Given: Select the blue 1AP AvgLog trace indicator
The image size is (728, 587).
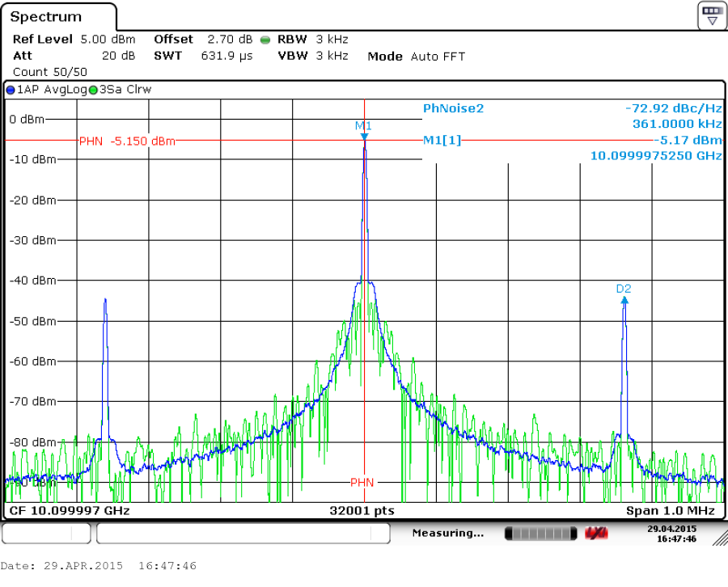Looking at the screenshot, I should tap(45, 90).
